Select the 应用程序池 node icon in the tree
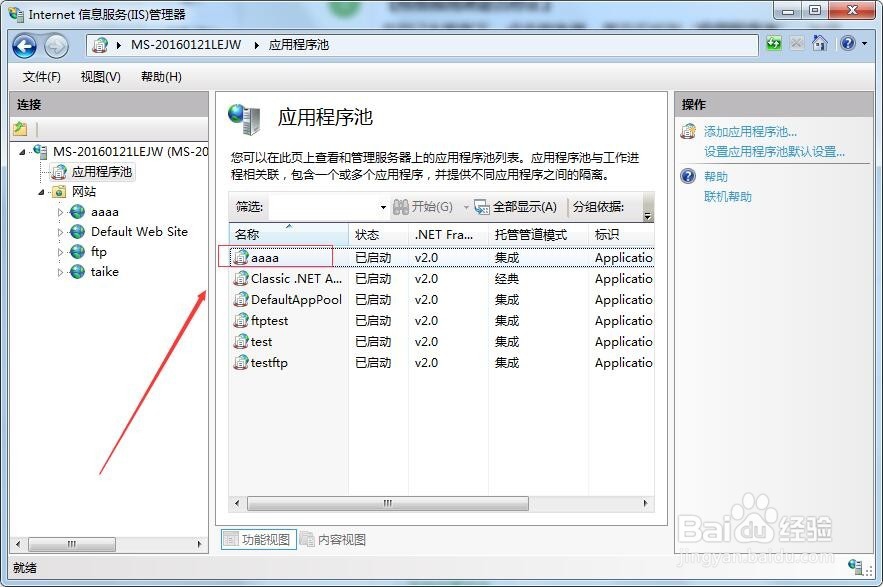This screenshot has height=587, width=883. pos(58,171)
